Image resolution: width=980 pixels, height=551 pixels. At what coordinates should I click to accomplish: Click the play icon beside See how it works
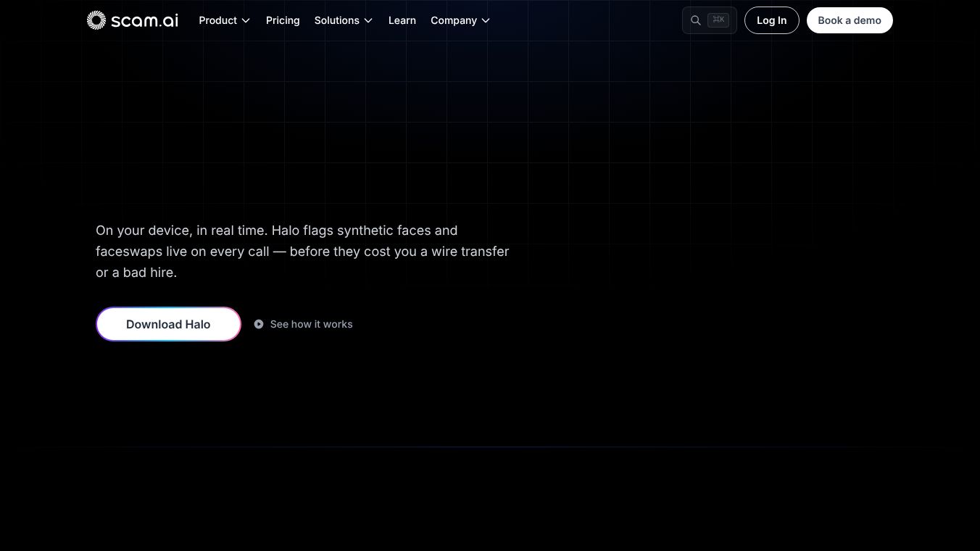pyautogui.click(x=259, y=324)
